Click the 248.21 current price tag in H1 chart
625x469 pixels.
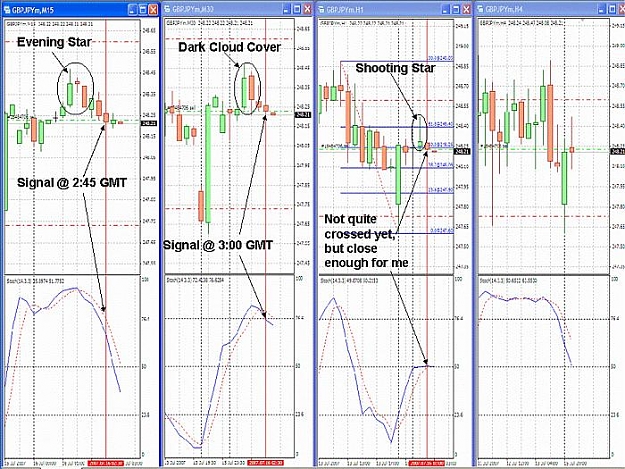[x=462, y=151]
